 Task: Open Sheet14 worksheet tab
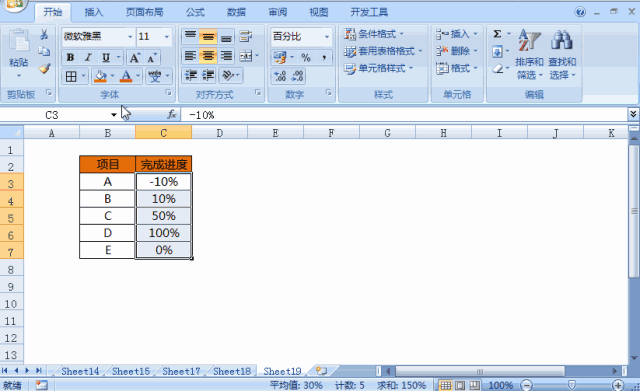click(80, 371)
